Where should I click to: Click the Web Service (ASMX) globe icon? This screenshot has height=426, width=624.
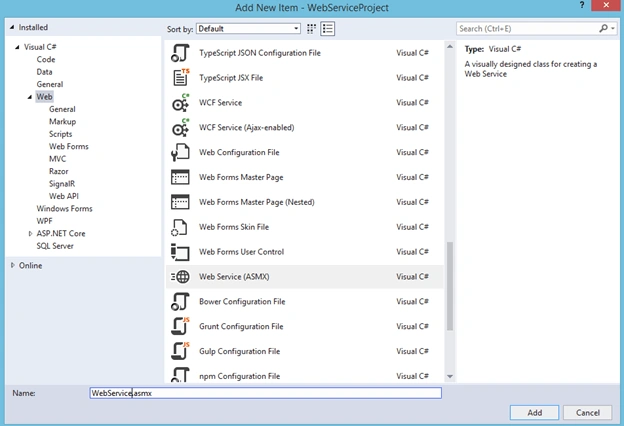pyautogui.click(x=181, y=277)
